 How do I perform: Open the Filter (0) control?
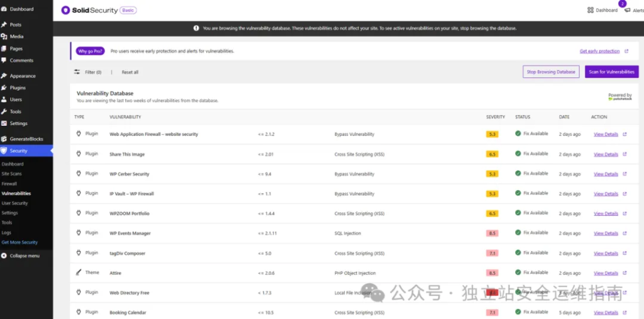87,72
